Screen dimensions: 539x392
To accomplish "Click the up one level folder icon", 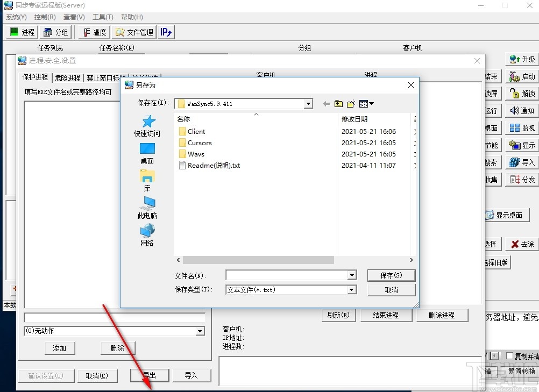I will [338, 104].
